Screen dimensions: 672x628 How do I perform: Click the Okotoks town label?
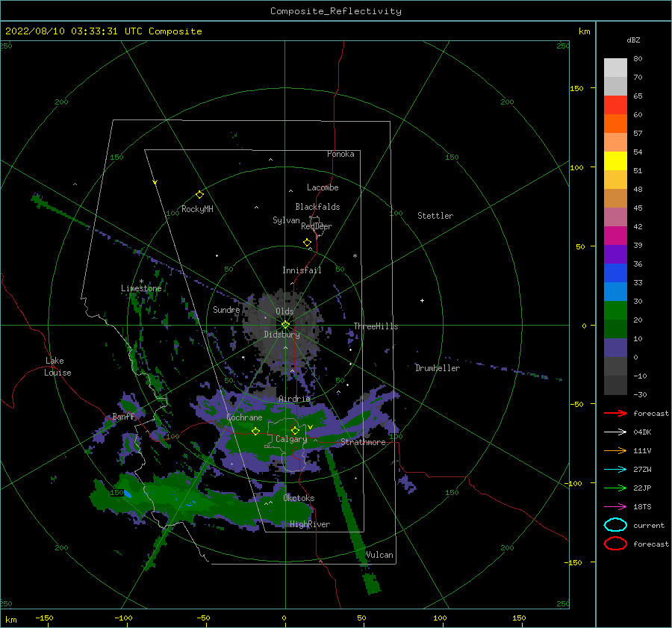click(299, 498)
